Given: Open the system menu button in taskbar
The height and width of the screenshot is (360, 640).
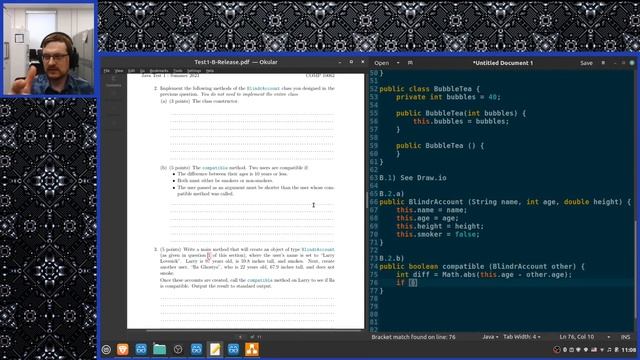Looking at the screenshot, I should (106, 349).
